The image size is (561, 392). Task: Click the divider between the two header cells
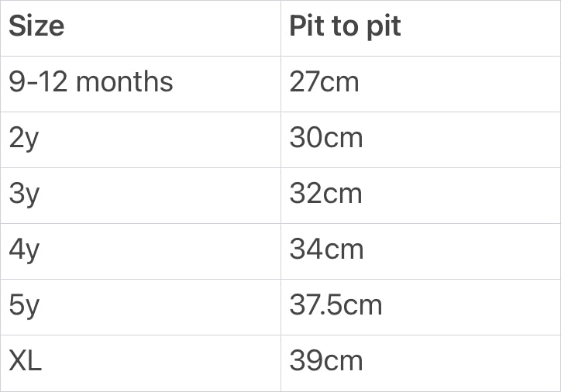coord(280,27)
